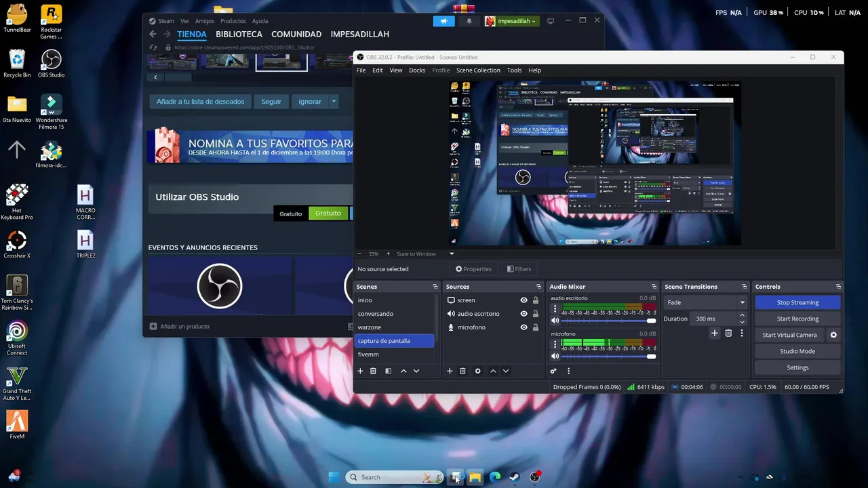Image resolution: width=868 pixels, height=488 pixels.
Task: Open advanced audio properties gears icon
Action: (x=553, y=371)
